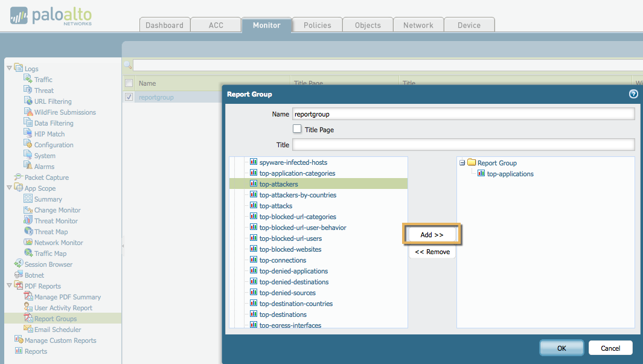Viewport: 643px width, 364px height.
Task: Go to the Network tab
Action: 418,25
